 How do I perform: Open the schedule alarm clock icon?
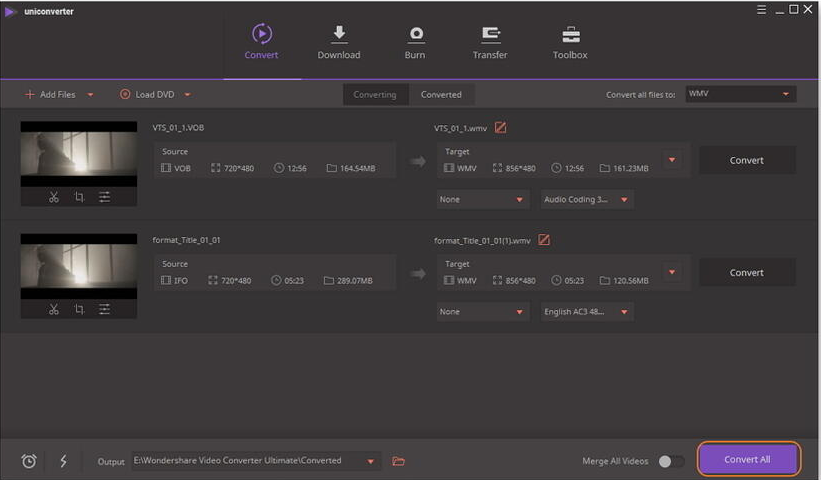click(29, 461)
